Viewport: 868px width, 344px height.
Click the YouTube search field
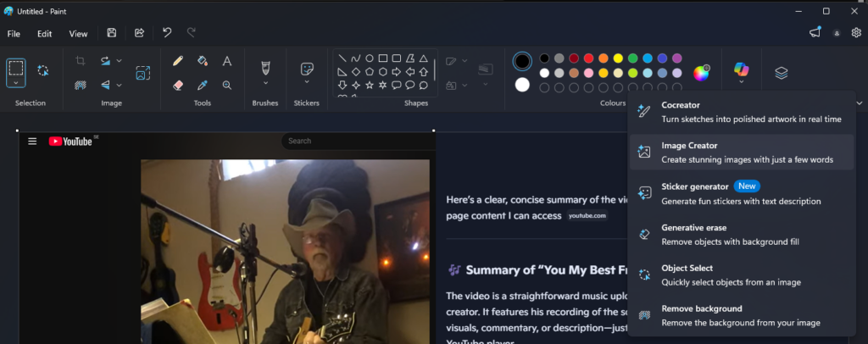click(x=356, y=141)
